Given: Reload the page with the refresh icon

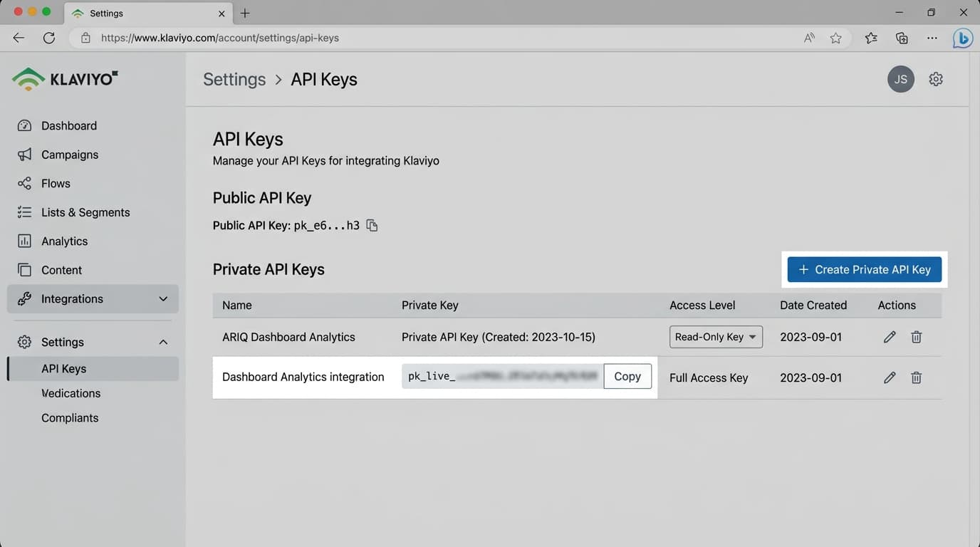Looking at the screenshot, I should [49, 38].
